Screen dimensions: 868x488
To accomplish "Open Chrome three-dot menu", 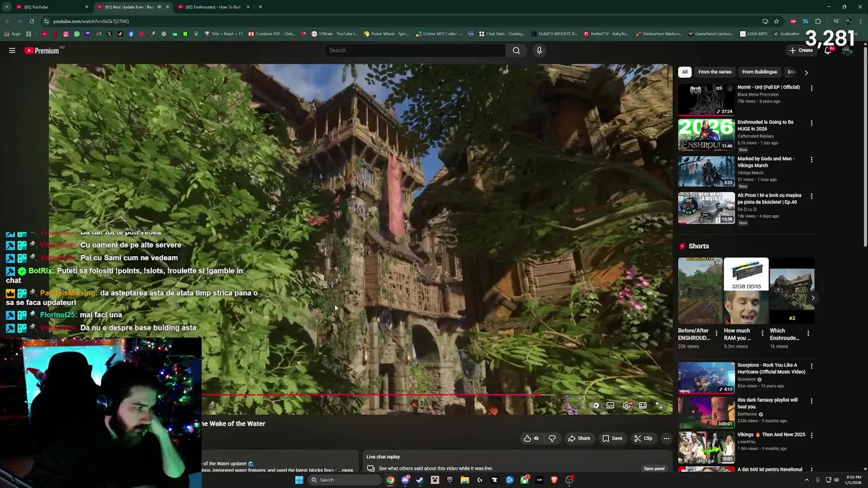I will coord(860,21).
